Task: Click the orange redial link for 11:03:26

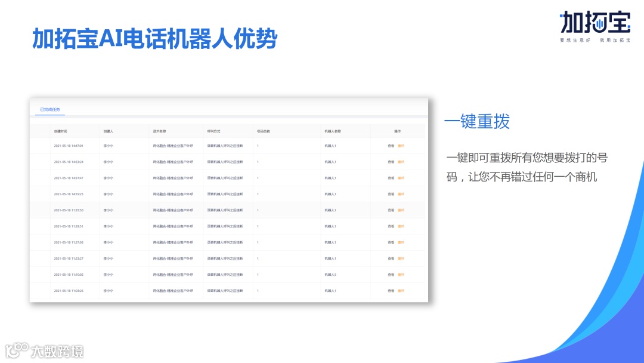Action: 401,291
